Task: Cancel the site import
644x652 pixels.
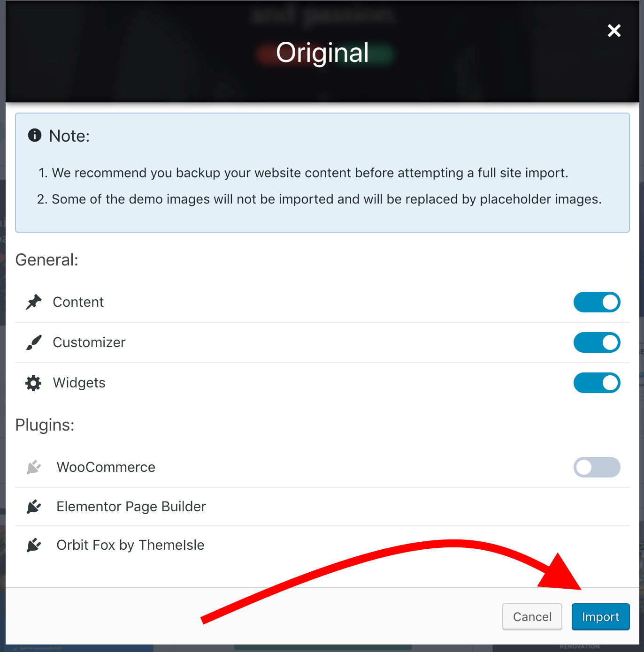Action: click(532, 616)
